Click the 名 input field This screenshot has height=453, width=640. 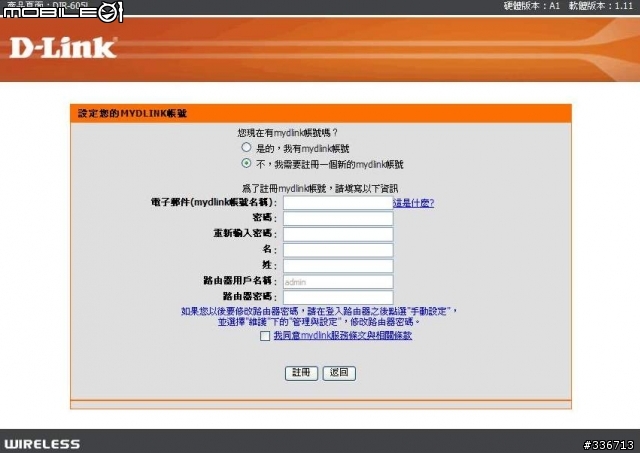[x=338, y=250]
